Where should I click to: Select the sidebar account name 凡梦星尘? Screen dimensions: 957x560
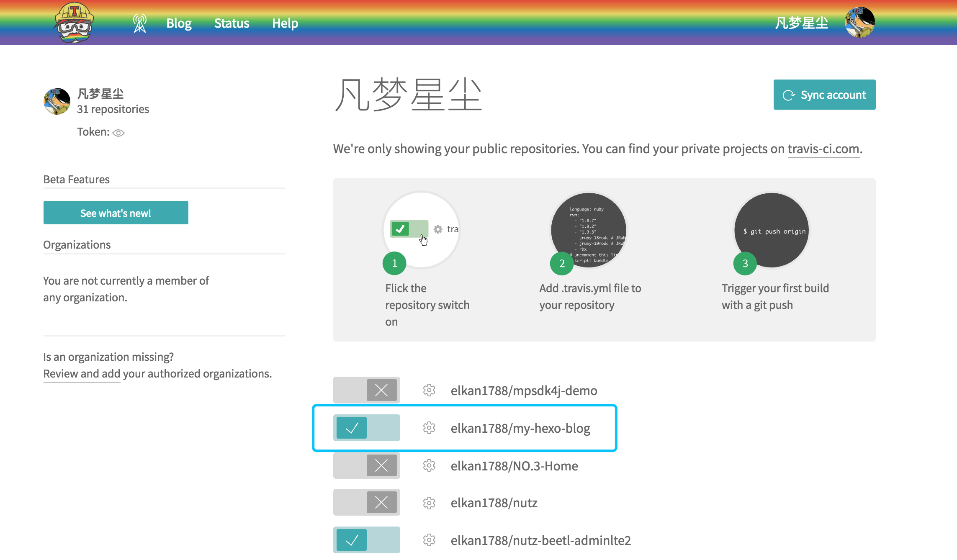click(x=100, y=93)
